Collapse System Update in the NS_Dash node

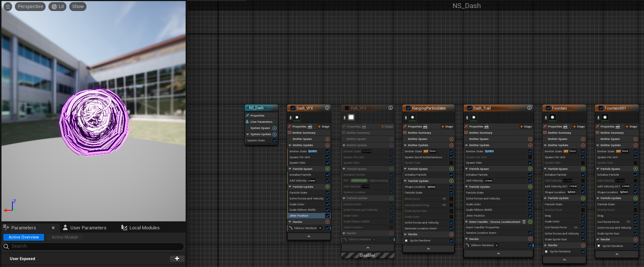(248, 134)
